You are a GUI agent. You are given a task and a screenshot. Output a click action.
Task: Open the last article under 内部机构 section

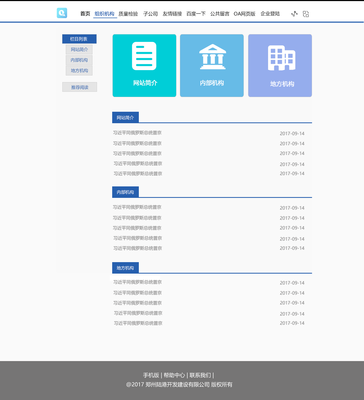coord(138,248)
